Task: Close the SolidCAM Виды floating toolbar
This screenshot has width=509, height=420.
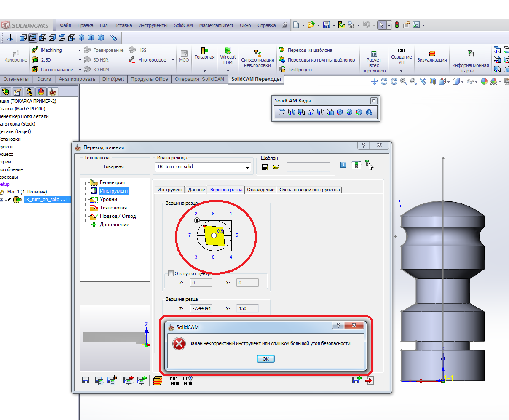Action: tap(373, 101)
